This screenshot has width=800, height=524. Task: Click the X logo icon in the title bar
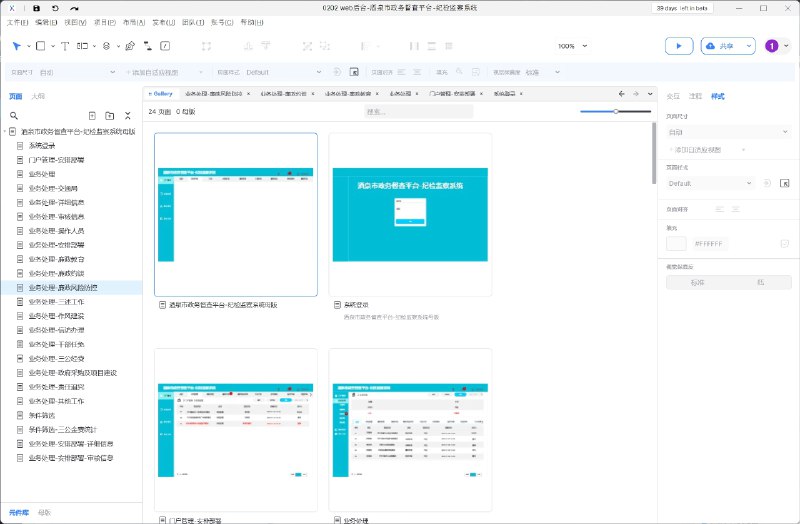pyautogui.click(x=12, y=8)
